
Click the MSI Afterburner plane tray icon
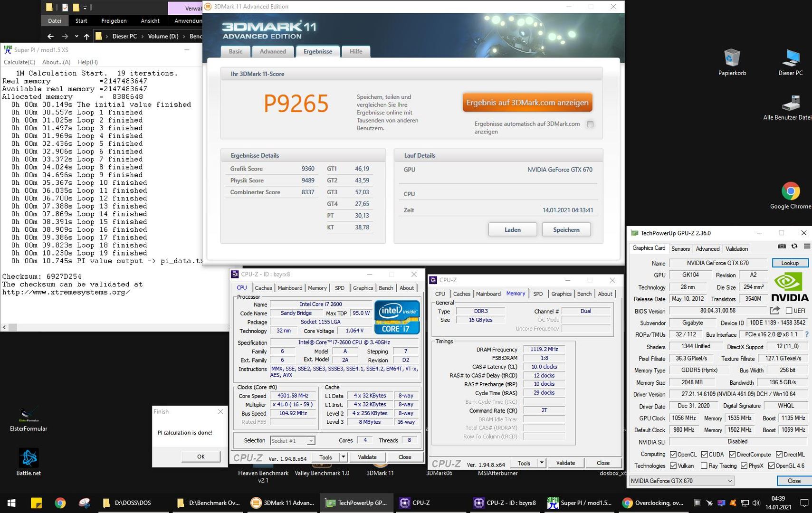(x=709, y=503)
